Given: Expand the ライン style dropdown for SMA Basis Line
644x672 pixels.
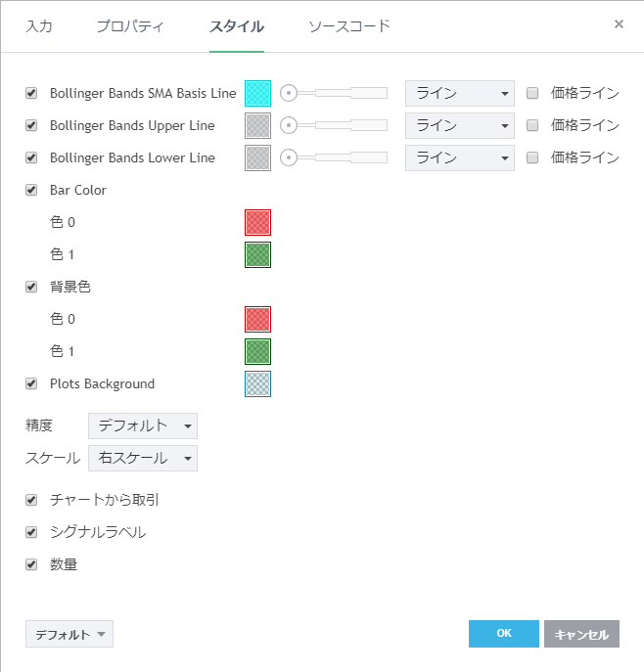Looking at the screenshot, I should pos(459,93).
